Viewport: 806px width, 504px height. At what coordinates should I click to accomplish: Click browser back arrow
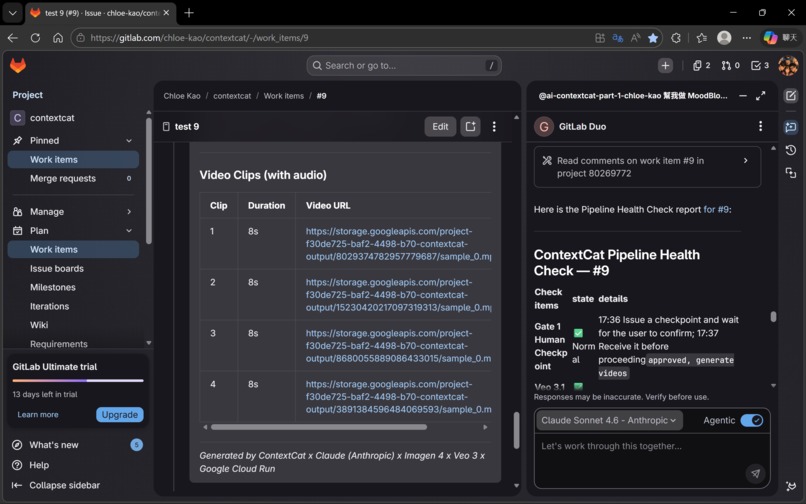[13, 38]
